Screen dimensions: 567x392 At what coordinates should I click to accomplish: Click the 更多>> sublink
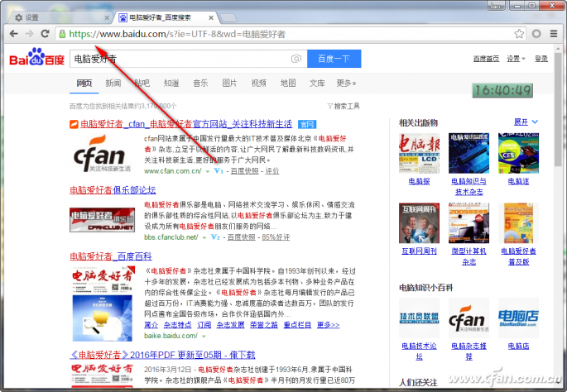coord(328,325)
